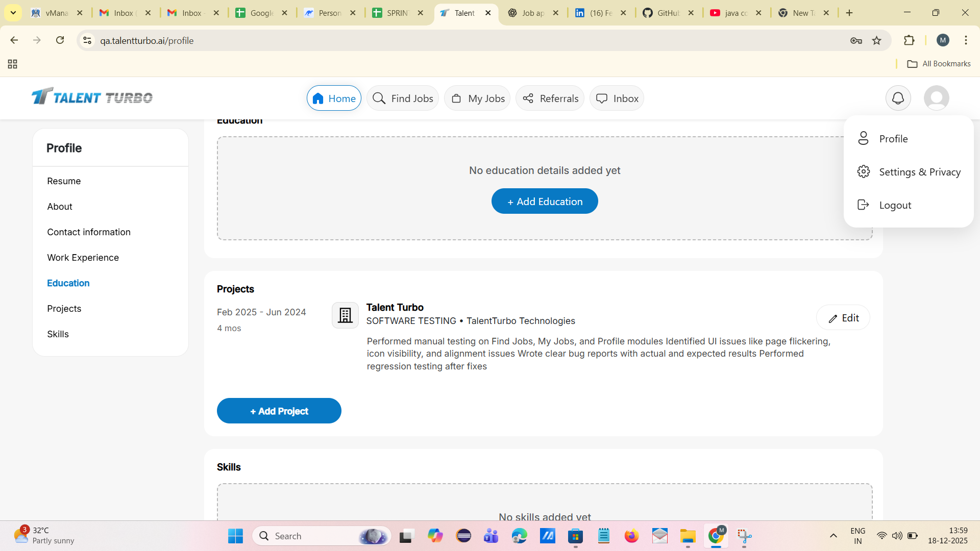Switch to the GitHub browser tab
Image resolution: width=980 pixels, height=551 pixels.
click(x=668, y=13)
